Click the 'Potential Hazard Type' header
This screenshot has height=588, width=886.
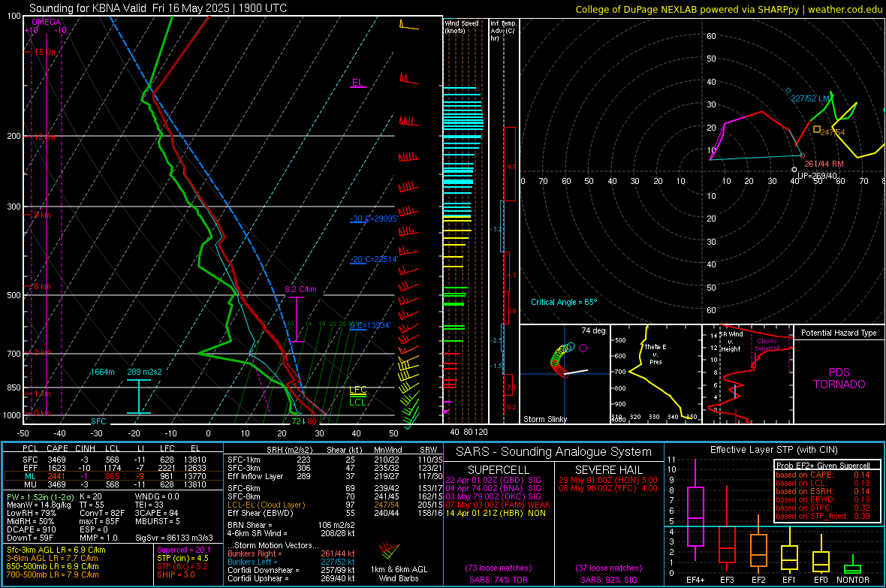(839, 333)
